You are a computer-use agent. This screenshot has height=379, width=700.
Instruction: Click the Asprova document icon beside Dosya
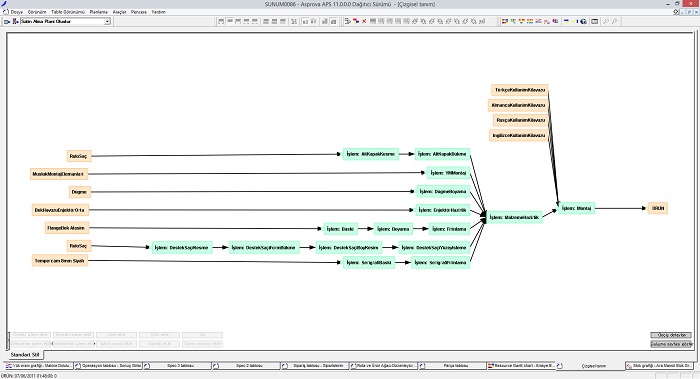(6, 12)
